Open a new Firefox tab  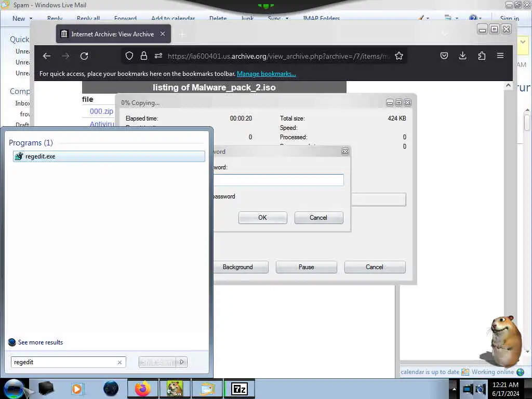182,34
